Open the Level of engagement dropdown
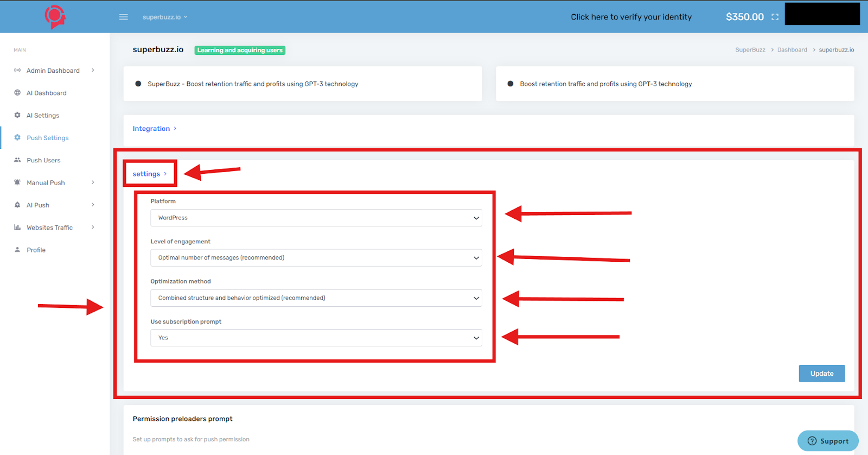Viewport: 868px width, 455px height. click(316, 258)
